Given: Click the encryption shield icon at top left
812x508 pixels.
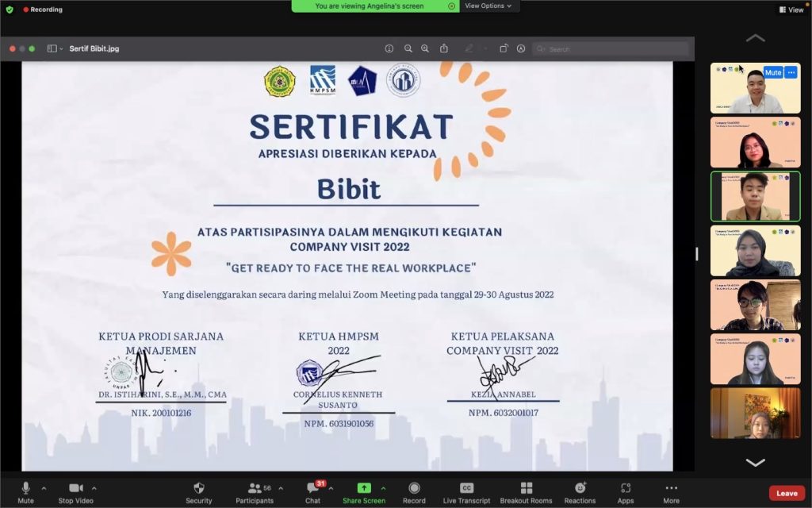Looking at the screenshot, I should tap(10, 10).
